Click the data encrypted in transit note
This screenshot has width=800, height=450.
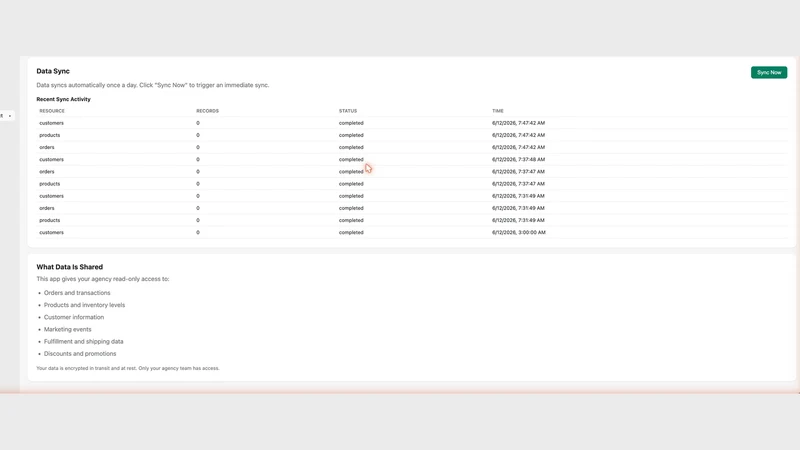coord(128,368)
